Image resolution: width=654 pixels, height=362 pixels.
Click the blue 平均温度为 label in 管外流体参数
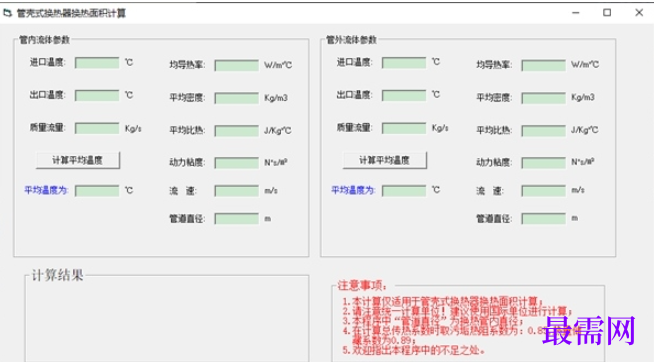click(x=353, y=190)
